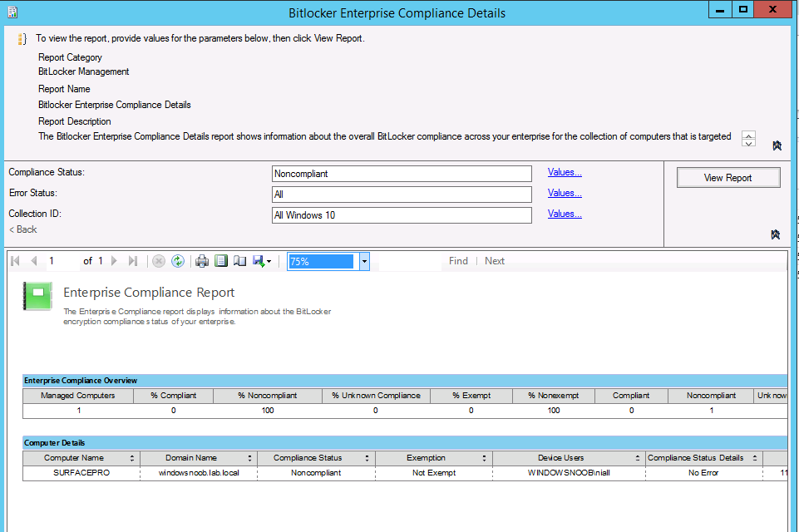
Task: Open the zoom level dropdown arrow
Action: tap(364, 261)
